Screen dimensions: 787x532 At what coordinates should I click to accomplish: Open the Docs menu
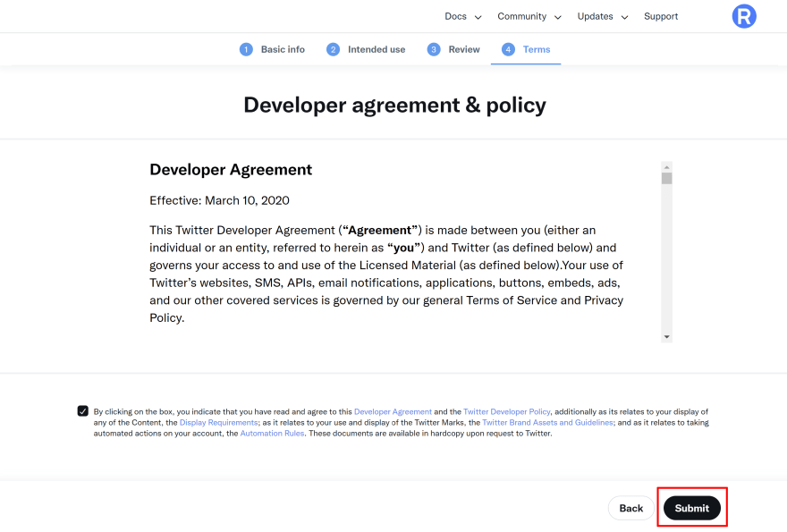[x=455, y=17]
